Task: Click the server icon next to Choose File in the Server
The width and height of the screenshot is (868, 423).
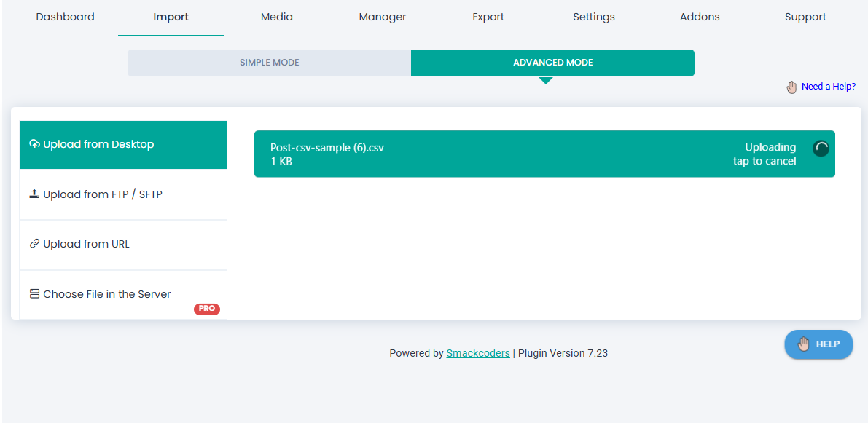Action: pos(35,293)
